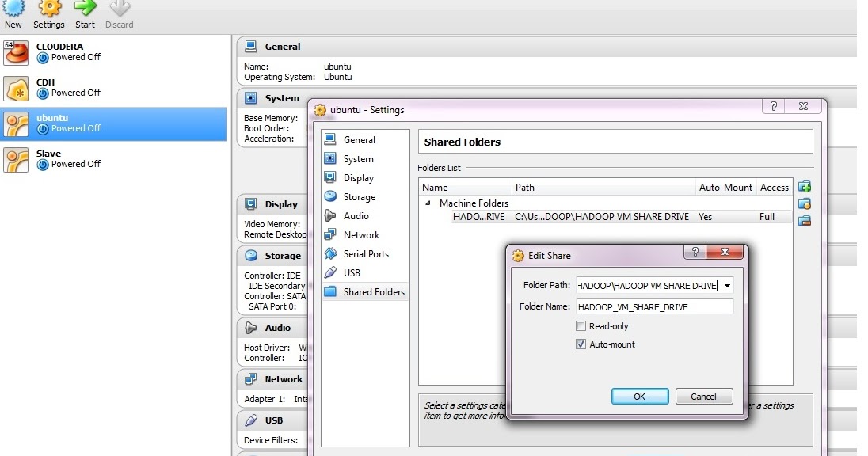868x456 pixels.
Task: Click the USB icon in details pane
Action: [251, 420]
